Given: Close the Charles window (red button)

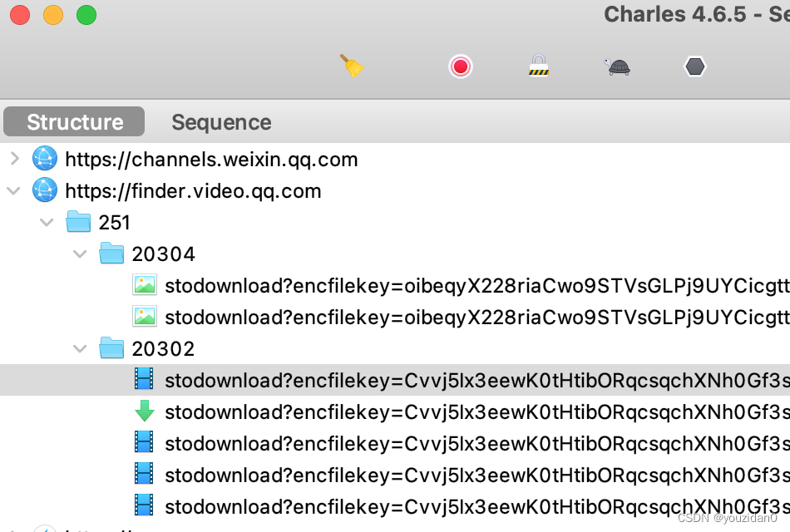Looking at the screenshot, I should click(x=20, y=15).
